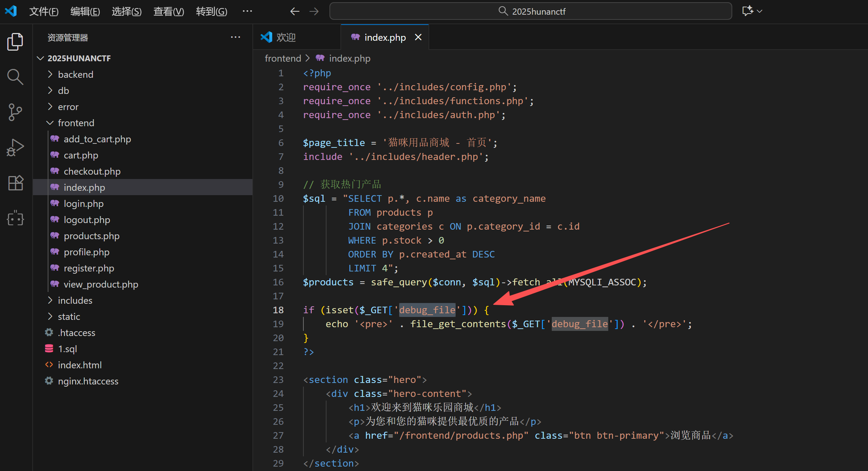Click the navigate back arrow
Image resolution: width=868 pixels, height=471 pixels.
click(x=295, y=11)
